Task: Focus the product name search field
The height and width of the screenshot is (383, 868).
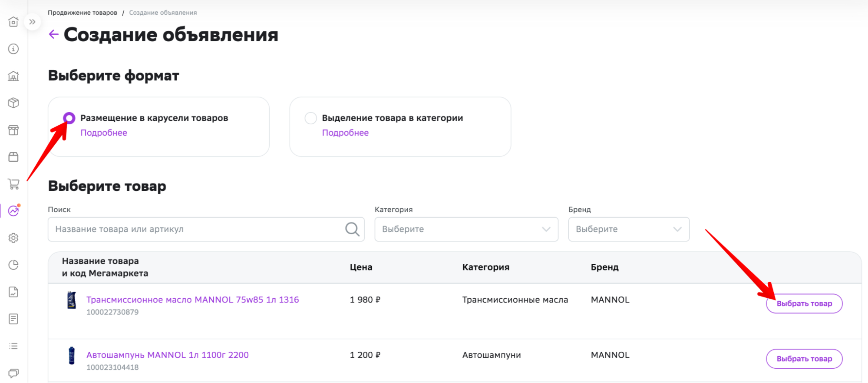Action: pyautogui.click(x=206, y=229)
